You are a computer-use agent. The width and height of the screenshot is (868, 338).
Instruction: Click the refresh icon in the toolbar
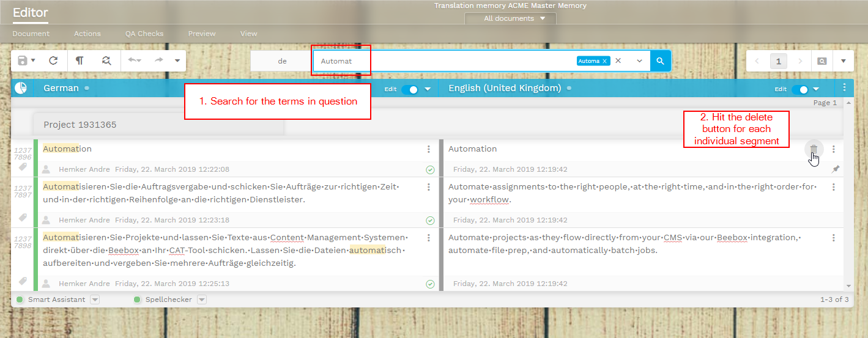tap(53, 61)
